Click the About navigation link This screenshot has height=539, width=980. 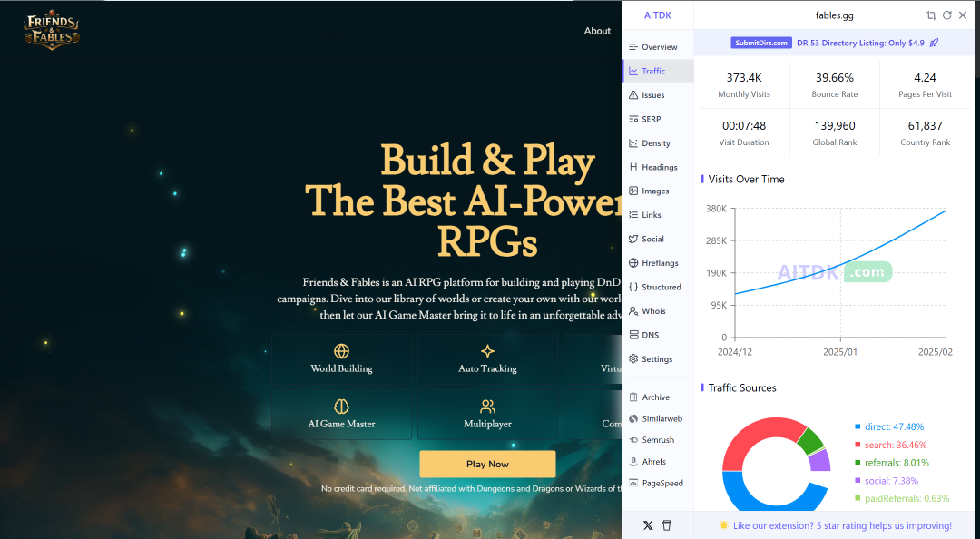pos(597,31)
